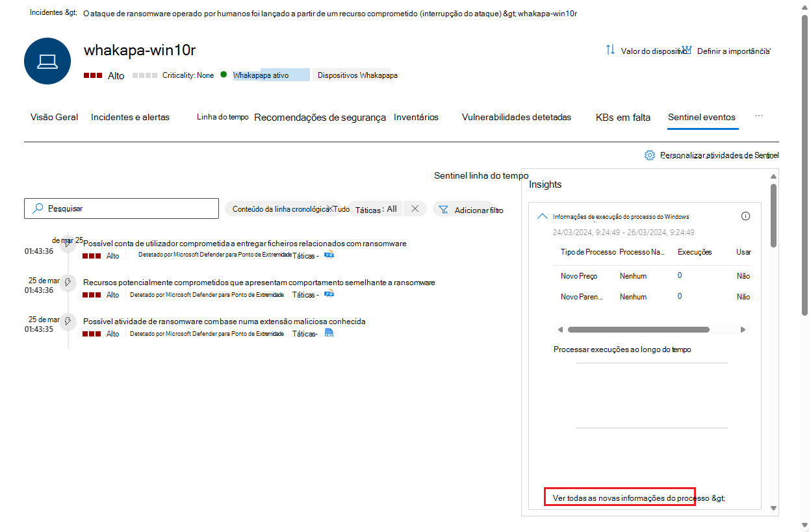The image size is (809, 532).
Task: Click the Tipo de Processo column header
Action: (588, 252)
